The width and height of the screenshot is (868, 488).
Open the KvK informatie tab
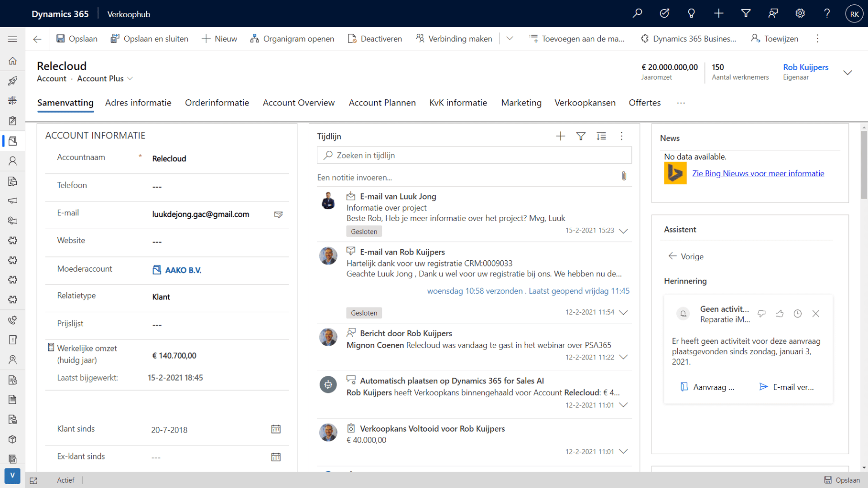(458, 103)
